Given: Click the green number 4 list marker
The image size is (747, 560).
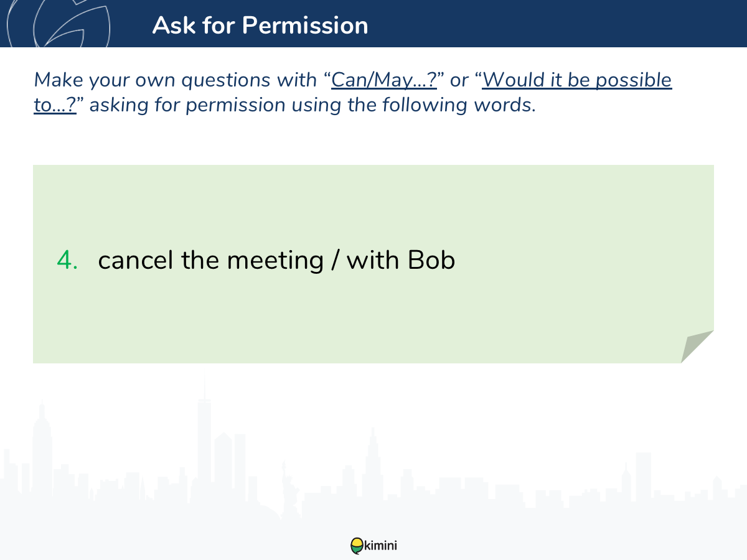Looking at the screenshot, I should (67, 260).
